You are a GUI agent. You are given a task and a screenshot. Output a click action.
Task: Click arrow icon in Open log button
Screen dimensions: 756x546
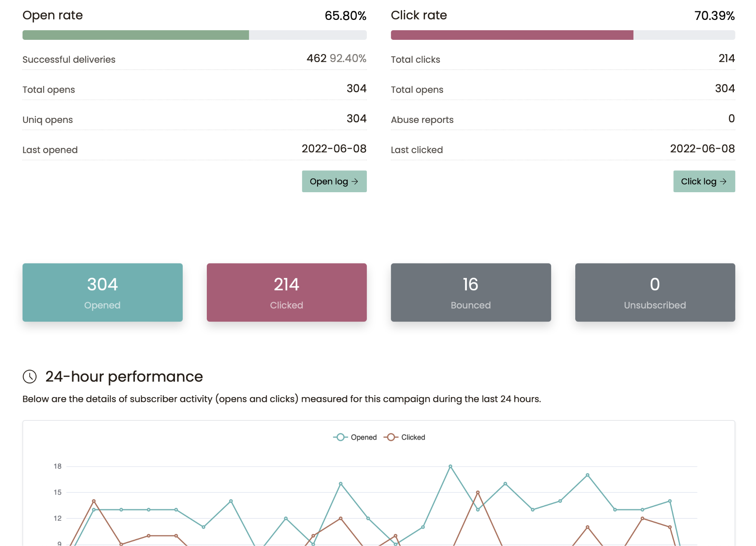pyautogui.click(x=355, y=181)
